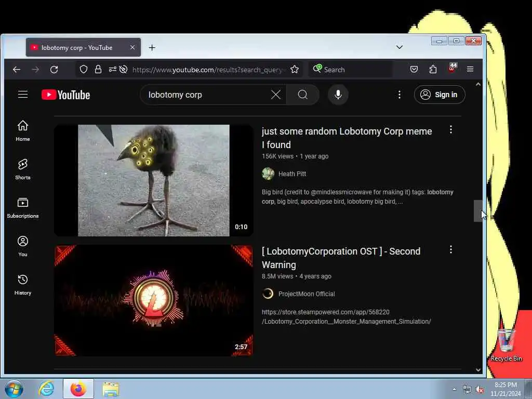Open tracking protection shield icon
The height and width of the screenshot is (399, 532).
tap(84, 70)
